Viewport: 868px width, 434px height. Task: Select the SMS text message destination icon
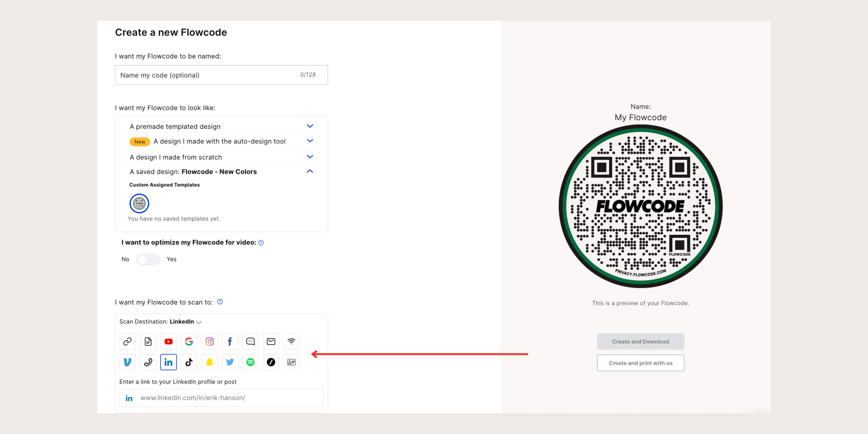(x=250, y=342)
